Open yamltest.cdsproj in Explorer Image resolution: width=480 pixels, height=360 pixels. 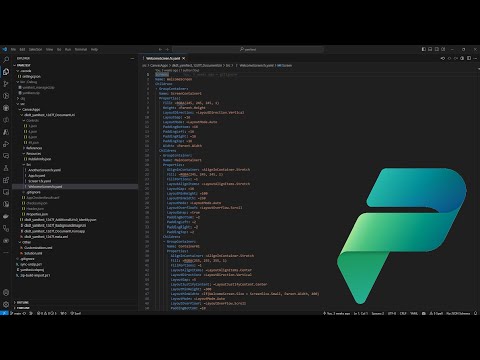pos(32,270)
